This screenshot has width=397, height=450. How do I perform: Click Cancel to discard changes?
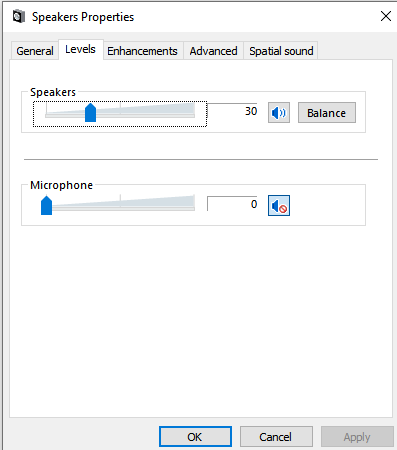coord(276,437)
